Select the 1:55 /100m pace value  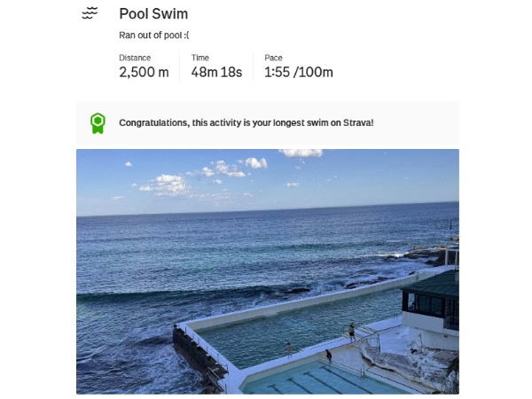(x=298, y=73)
